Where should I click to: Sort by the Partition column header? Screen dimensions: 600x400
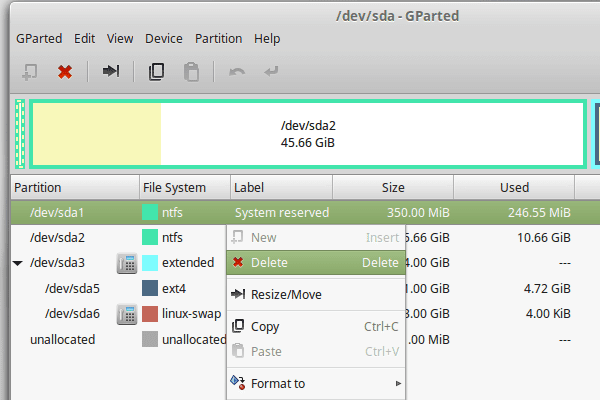click(75, 188)
